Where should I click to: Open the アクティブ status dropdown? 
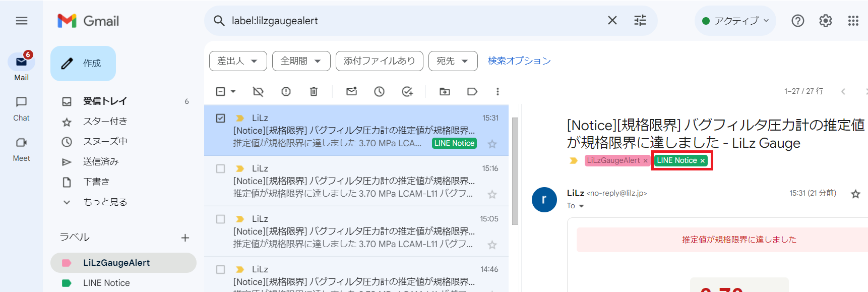point(735,21)
